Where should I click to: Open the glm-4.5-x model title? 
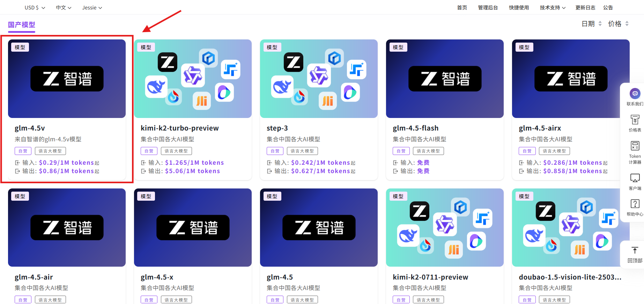coord(157,277)
